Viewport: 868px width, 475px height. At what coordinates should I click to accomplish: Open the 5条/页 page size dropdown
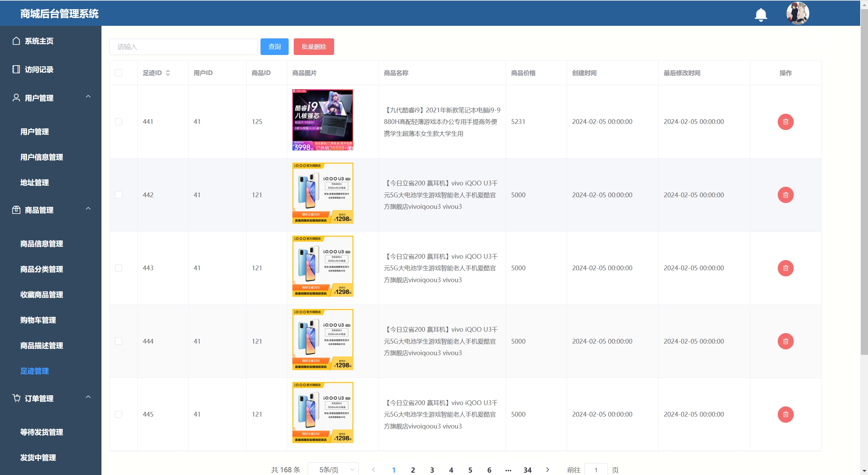333,470
